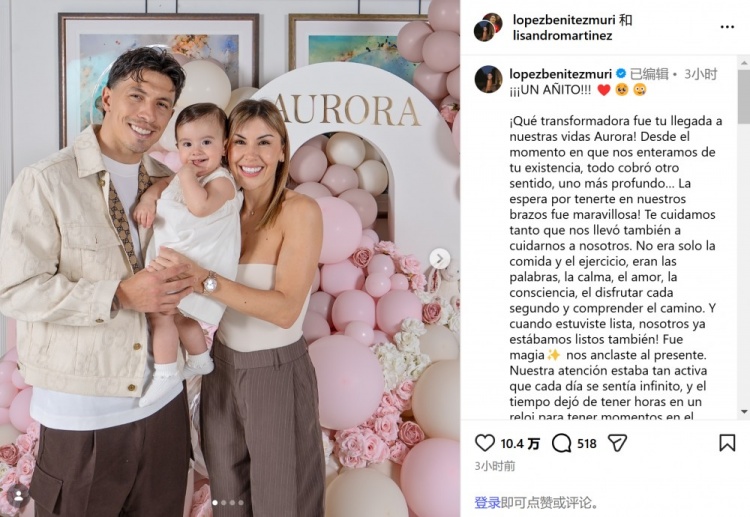Save the post with the bookmark icon
The height and width of the screenshot is (517, 750).
pyautogui.click(x=727, y=443)
